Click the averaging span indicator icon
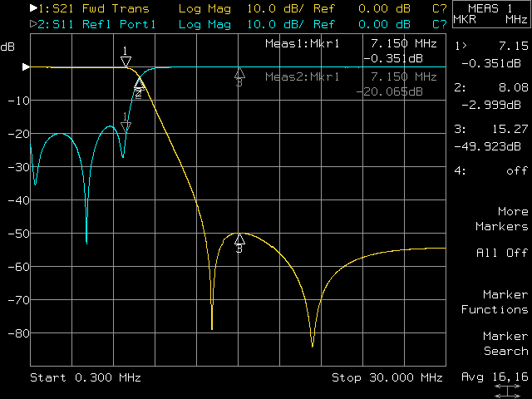 pos(507,391)
